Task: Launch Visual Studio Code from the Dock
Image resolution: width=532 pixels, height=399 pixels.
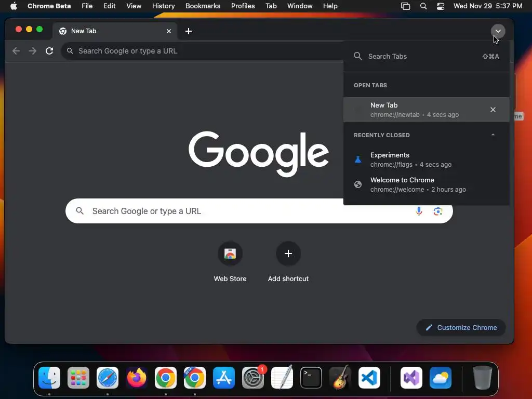Action: [369, 378]
